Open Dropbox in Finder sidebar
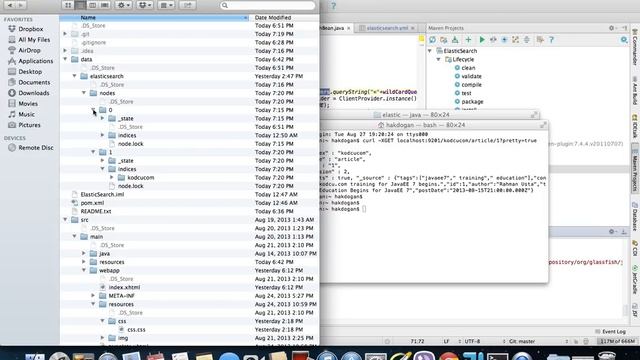This screenshot has width=640, height=360. [x=25, y=29]
